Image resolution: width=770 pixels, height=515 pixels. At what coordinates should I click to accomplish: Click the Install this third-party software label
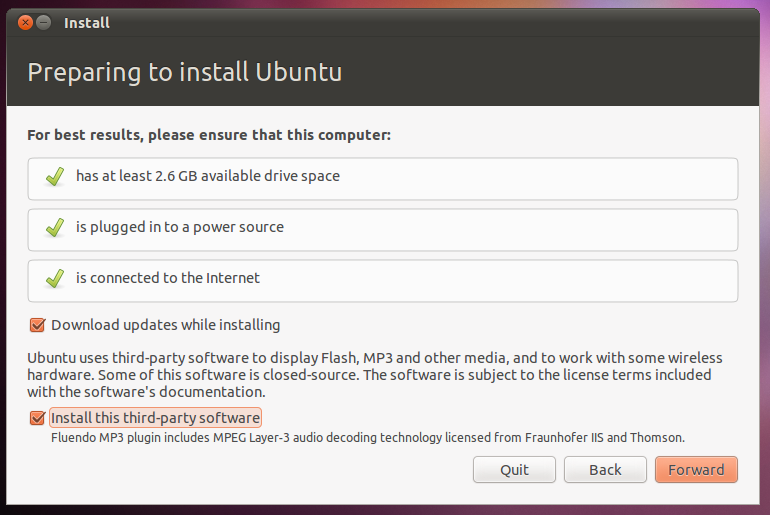[x=155, y=418]
